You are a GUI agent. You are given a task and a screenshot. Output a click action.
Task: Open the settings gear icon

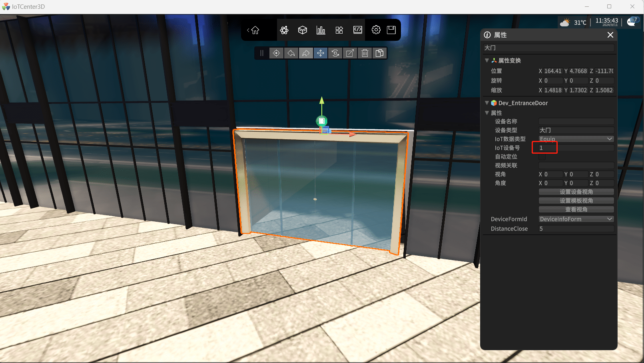point(376,30)
